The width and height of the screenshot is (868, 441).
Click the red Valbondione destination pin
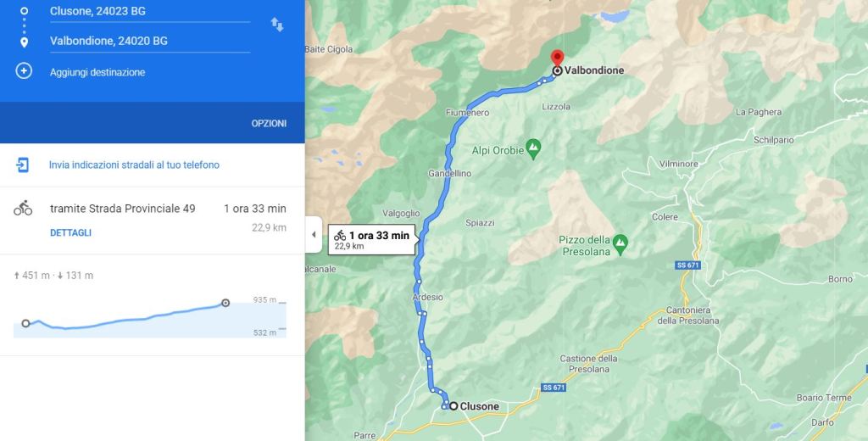[558, 58]
